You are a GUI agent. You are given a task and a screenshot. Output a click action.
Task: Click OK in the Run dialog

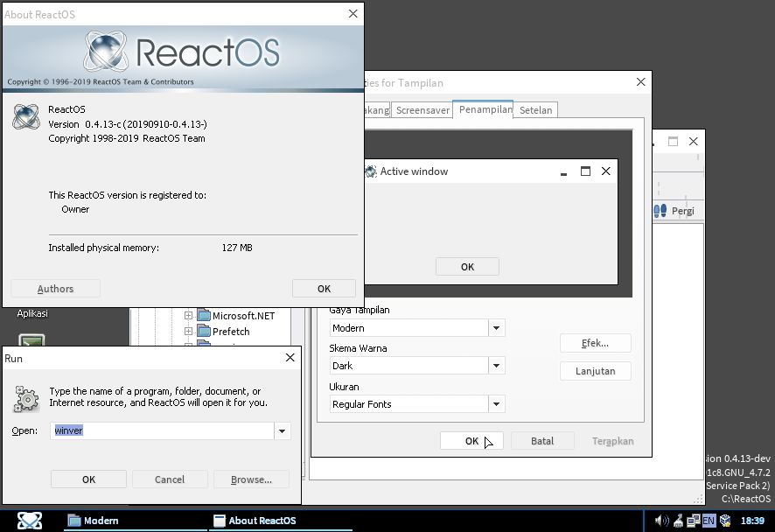point(88,479)
